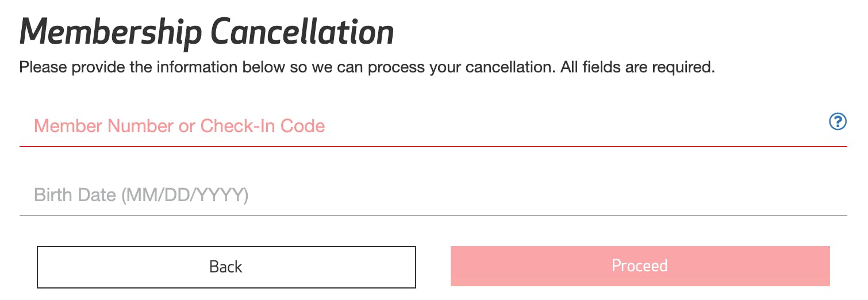The height and width of the screenshot is (300, 868).
Task: Click the 'Member Number' placeholder text
Action: [x=103, y=126]
